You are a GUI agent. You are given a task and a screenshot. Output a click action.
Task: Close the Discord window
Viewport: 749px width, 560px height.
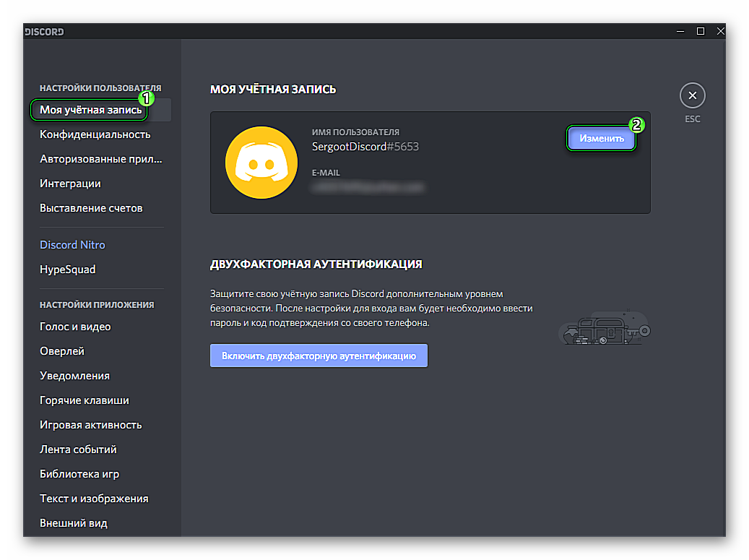click(720, 32)
